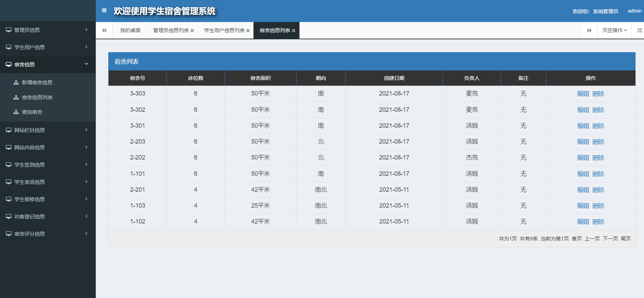The height and width of the screenshot is (298, 644).
Task: Click the monitor icon beside 网站栏目信息
Action: tap(8, 130)
